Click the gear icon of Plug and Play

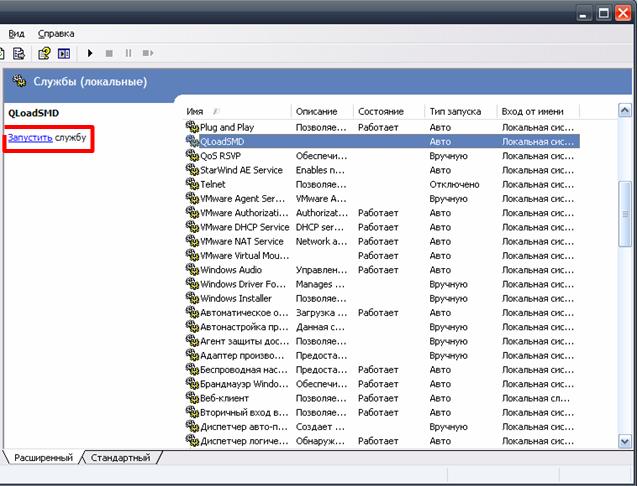tap(192, 127)
